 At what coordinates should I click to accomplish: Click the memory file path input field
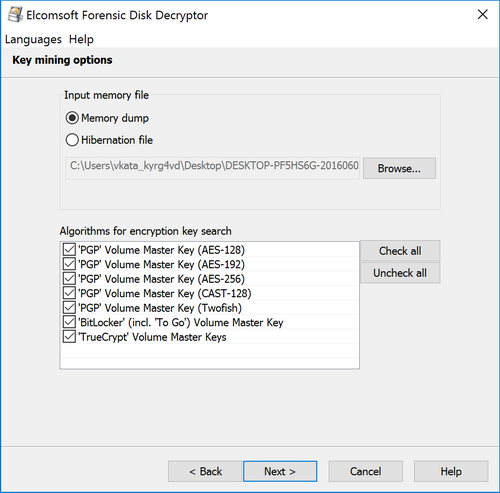212,168
